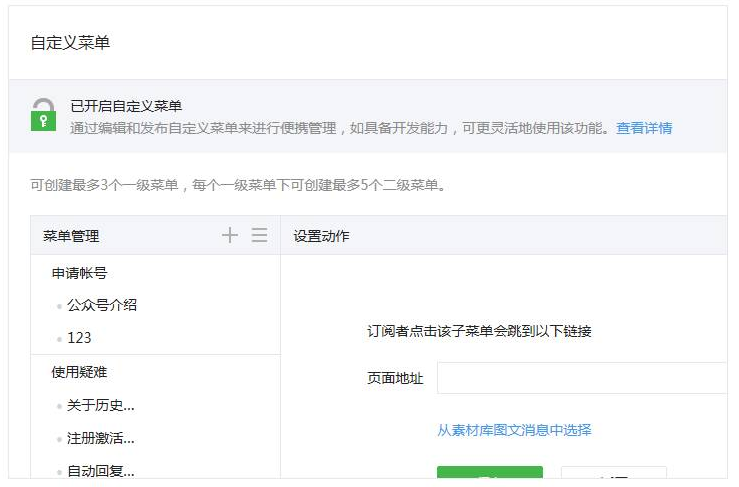Select 自动回复... submenu item

pos(101,470)
